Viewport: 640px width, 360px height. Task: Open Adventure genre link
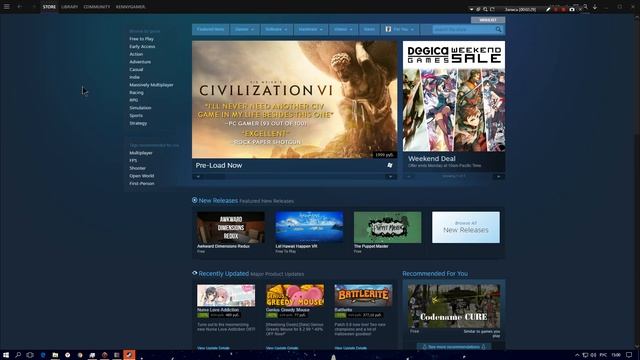[x=140, y=62]
